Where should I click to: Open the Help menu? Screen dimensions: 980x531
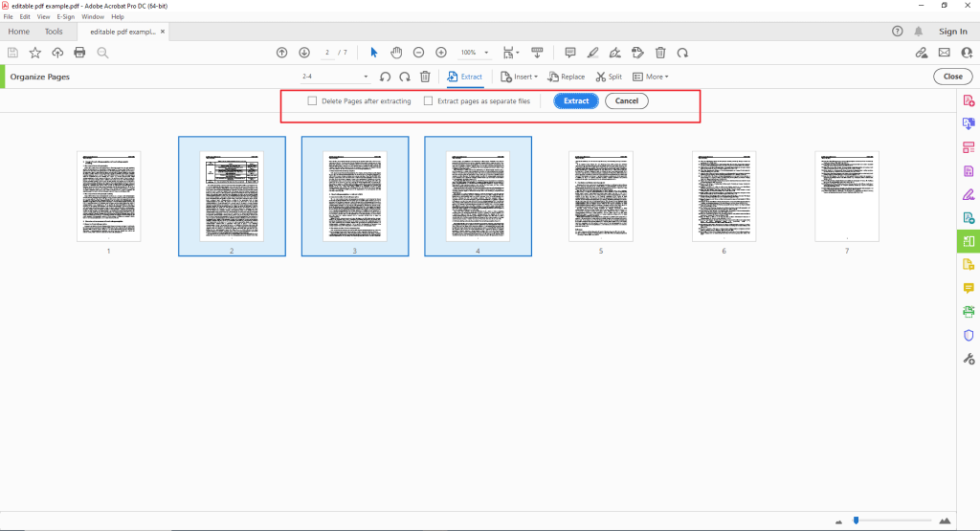[118, 17]
